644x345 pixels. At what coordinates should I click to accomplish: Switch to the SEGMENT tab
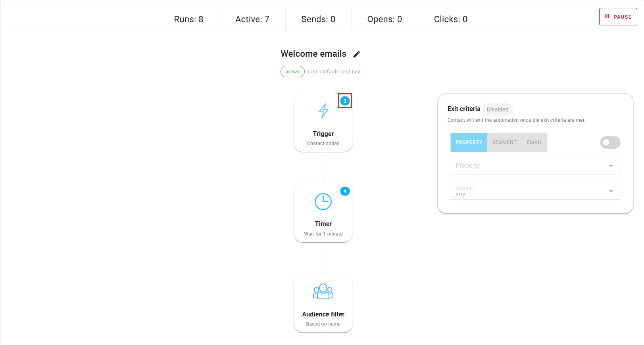504,142
